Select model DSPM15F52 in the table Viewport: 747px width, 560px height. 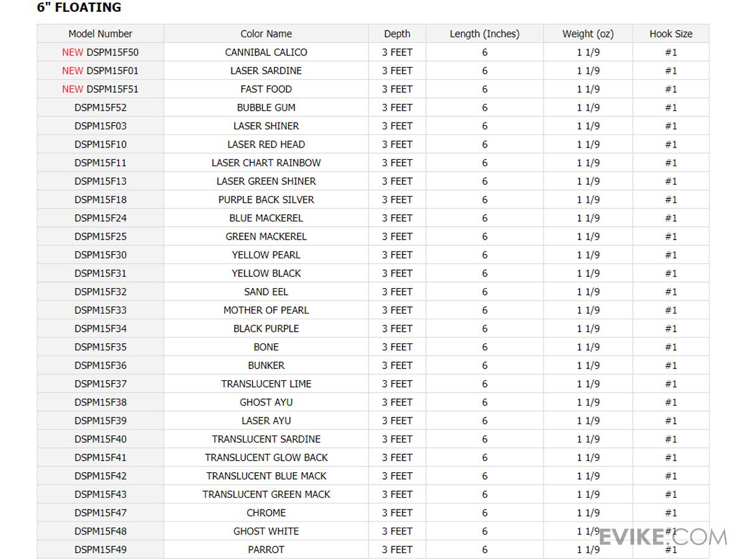[x=100, y=108]
